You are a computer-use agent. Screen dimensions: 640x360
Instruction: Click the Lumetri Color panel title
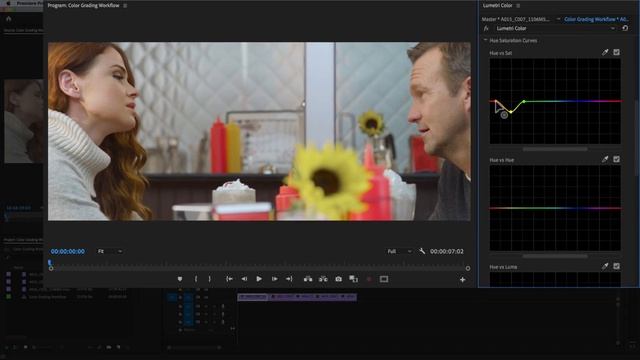pyautogui.click(x=497, y=6)
